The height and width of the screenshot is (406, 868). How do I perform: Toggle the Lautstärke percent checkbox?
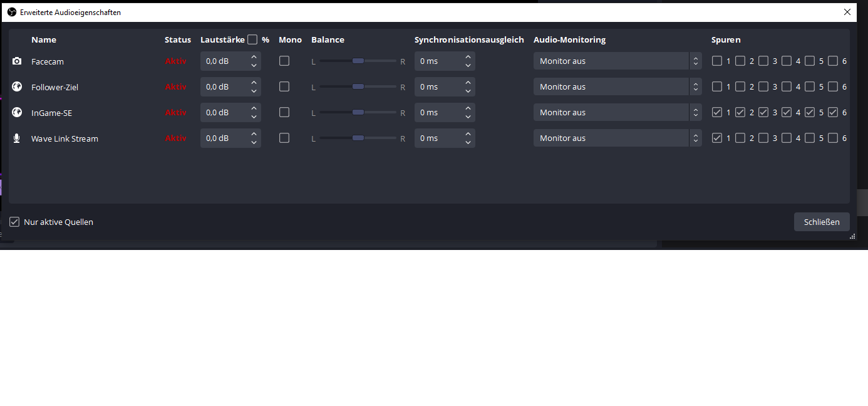pyautogui.click(x=252, y=39)
